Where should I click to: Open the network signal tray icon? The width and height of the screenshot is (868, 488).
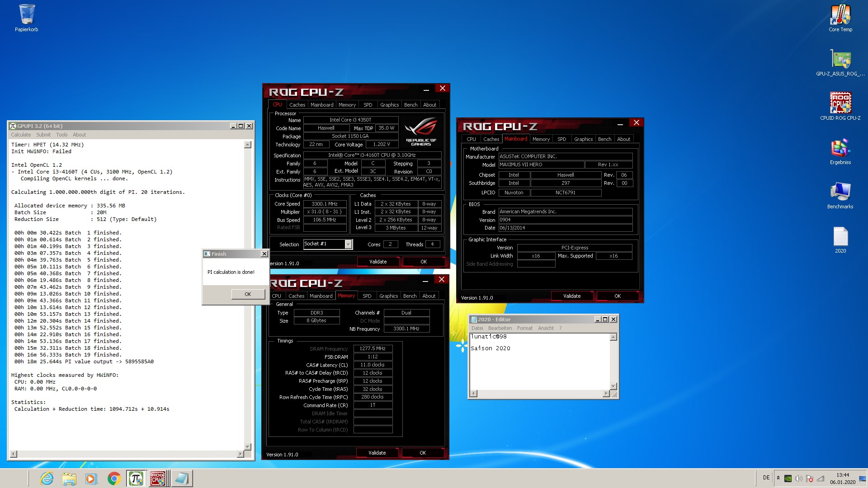[x=821, y=479]
